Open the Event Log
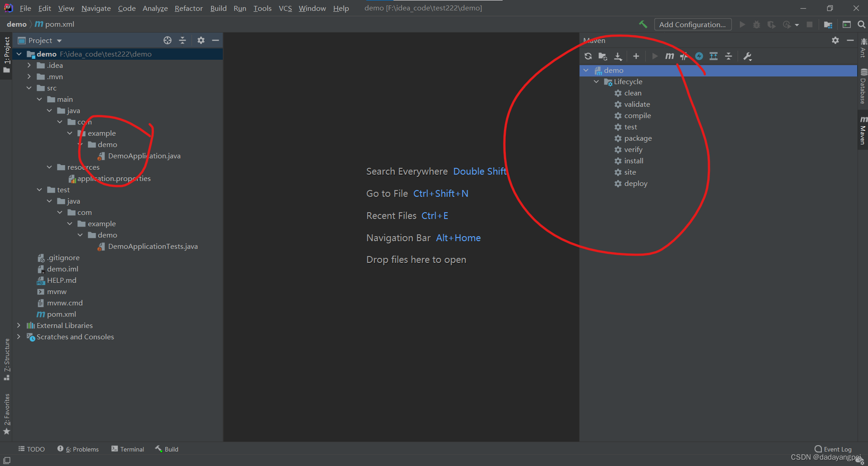868x466 pixels. pos(833,449)
